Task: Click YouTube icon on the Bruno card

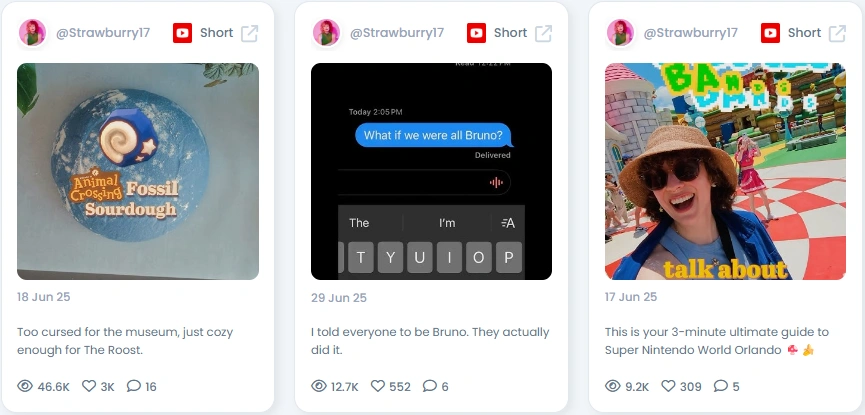Action: [x=476, y=33]
